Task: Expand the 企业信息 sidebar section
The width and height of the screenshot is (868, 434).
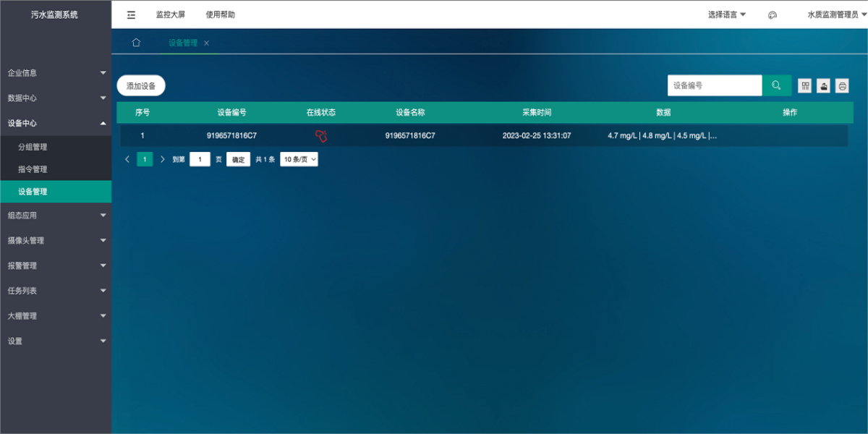Action: [x=56, y=73]
